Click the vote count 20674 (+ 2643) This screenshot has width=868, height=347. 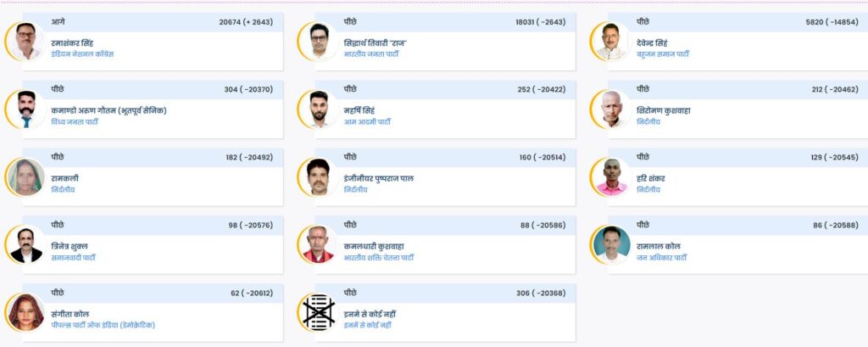tap(246, 22)
